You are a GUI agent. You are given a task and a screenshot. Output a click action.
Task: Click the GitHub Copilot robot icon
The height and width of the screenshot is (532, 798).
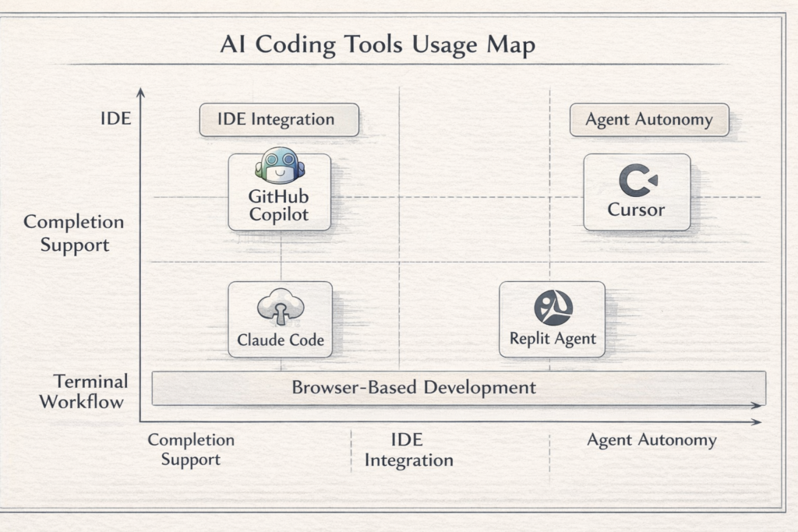pos(279,166)
